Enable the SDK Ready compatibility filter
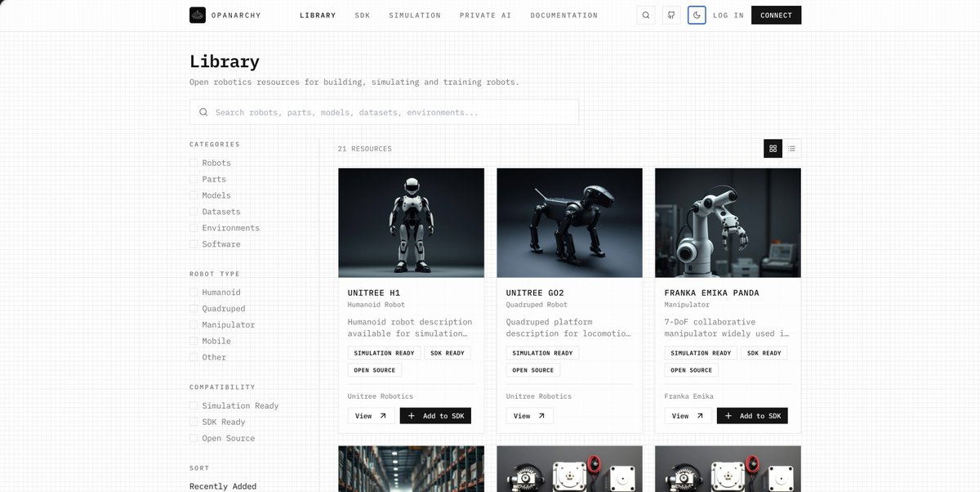The height and width of the screenshot is (492, 980). (x=194, y=422)
